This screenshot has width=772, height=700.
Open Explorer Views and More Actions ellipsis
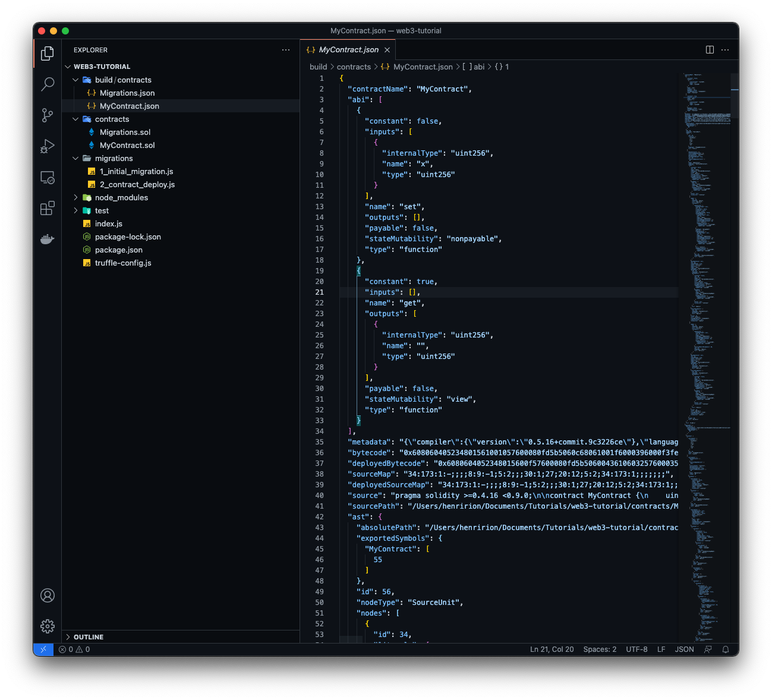286,50
